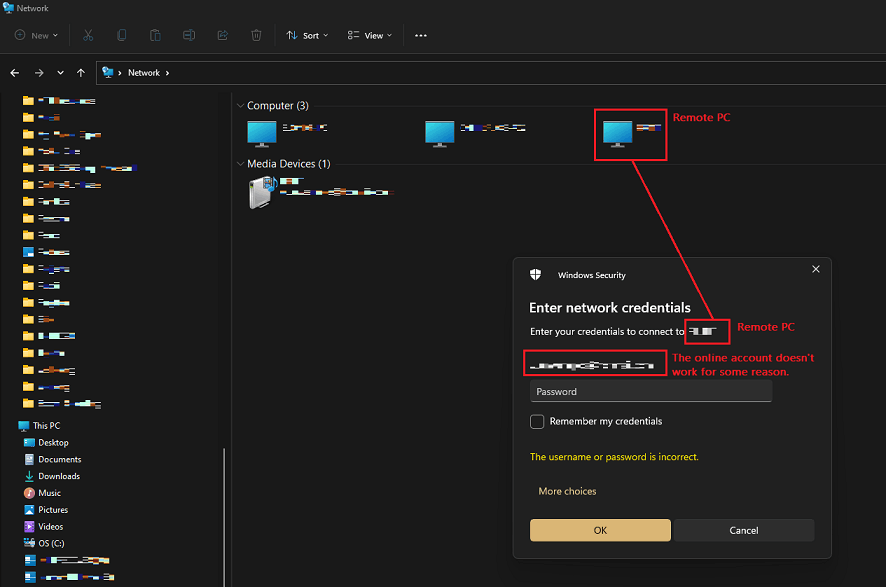Open recent locations chevron dropdown
This screenshot has height=587, width=886.
pyautogui.click(x=60, y=72)
